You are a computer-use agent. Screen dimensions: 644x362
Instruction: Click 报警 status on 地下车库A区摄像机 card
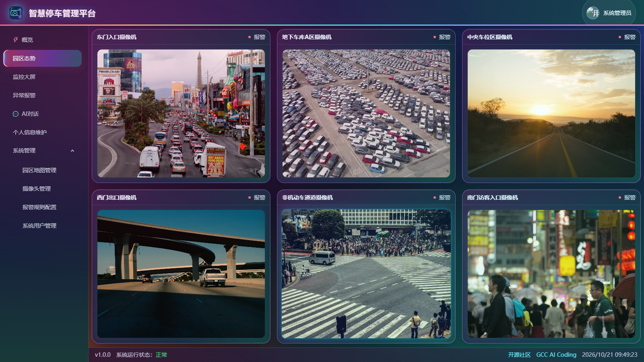pos(442,37)
